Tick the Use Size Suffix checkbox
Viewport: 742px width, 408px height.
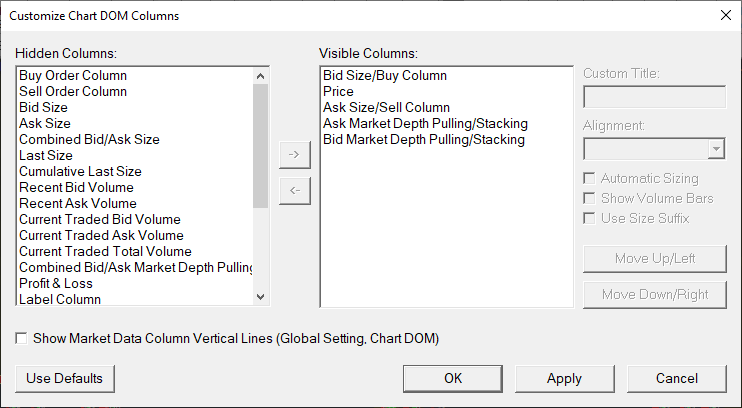click(591, 218)
